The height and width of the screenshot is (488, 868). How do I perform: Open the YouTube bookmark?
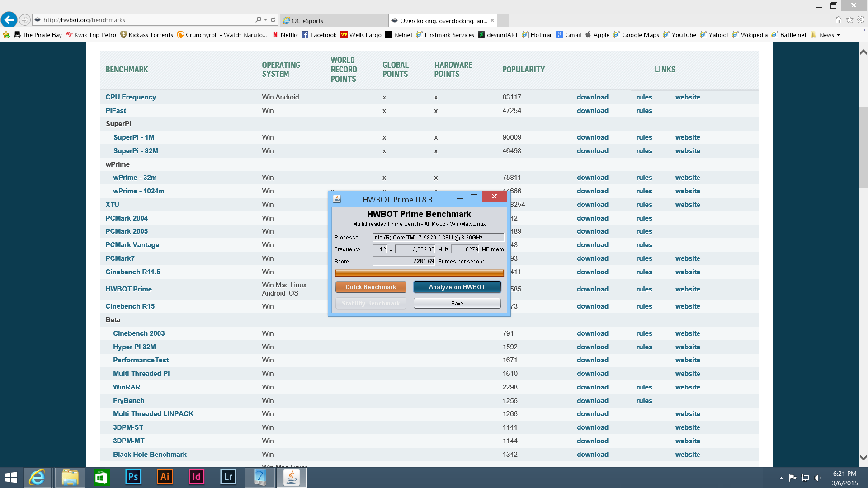click(679, 35)
